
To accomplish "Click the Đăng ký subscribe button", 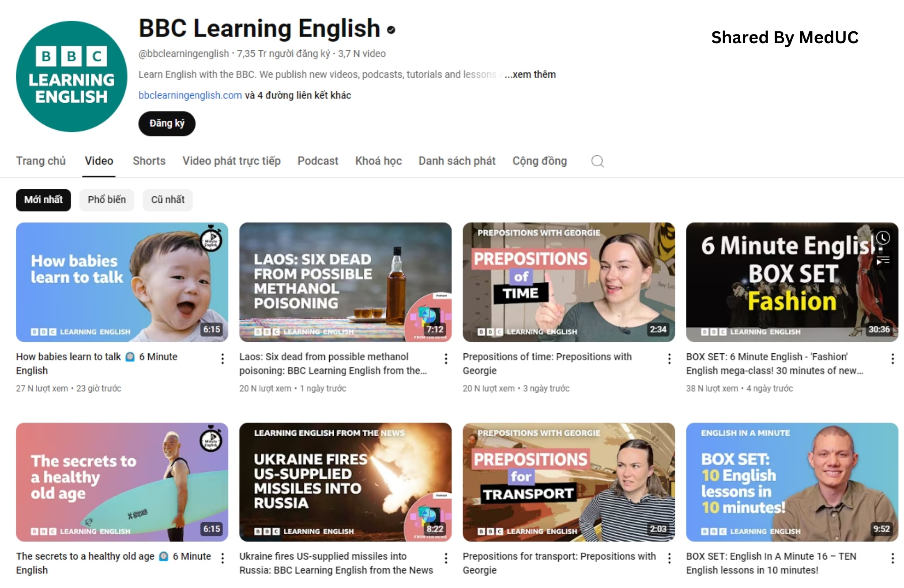I will (167, 124).
